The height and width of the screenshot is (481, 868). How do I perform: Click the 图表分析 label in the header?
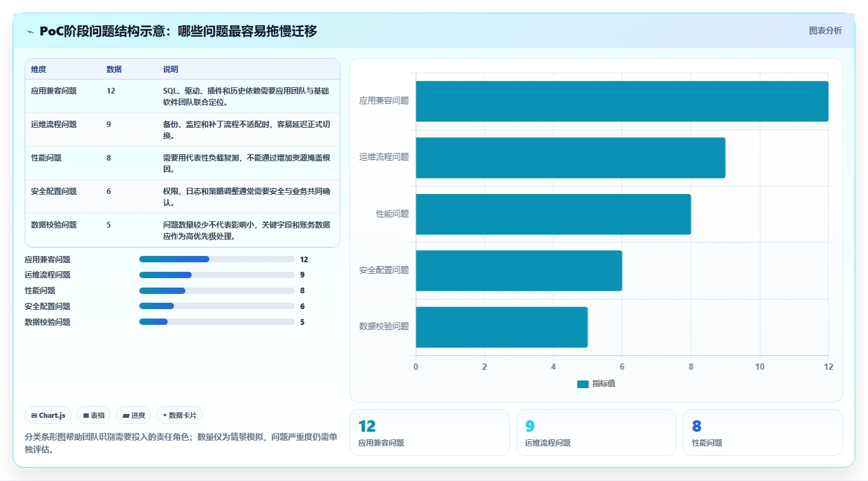pyautogui.click(x=825, y=30)
